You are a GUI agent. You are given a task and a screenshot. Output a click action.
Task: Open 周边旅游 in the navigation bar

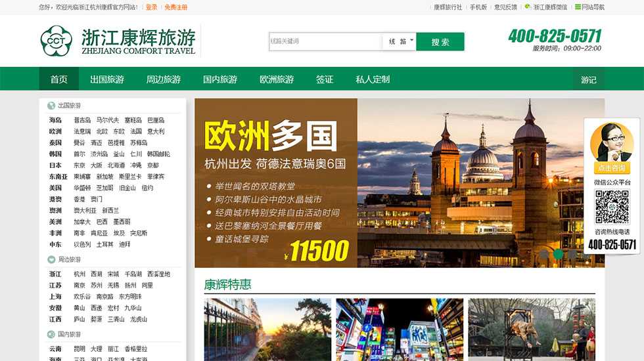[x=164, y=79]
